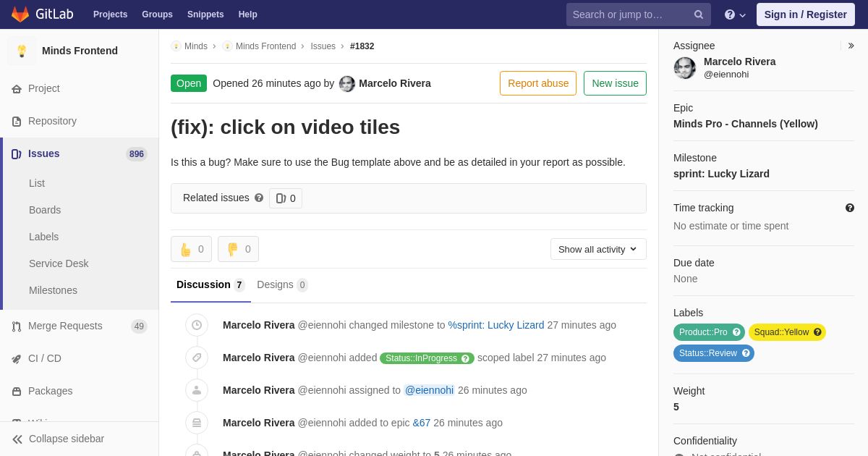Image resolution: width=868 pixels, height=456 pixels.
Task: Open the Show all activity dropdown
Action: tap(598, 249)
